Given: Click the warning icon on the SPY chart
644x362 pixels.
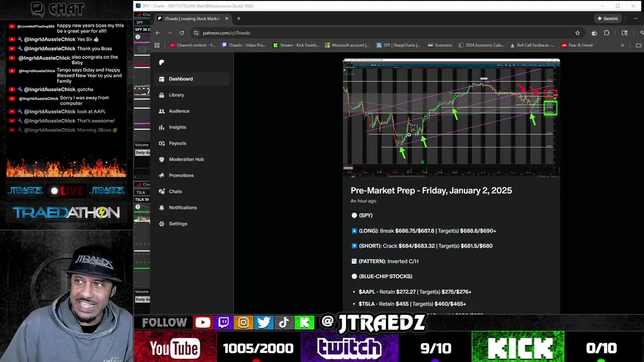Looking at the screenshot, I should (x=138, y=37).
